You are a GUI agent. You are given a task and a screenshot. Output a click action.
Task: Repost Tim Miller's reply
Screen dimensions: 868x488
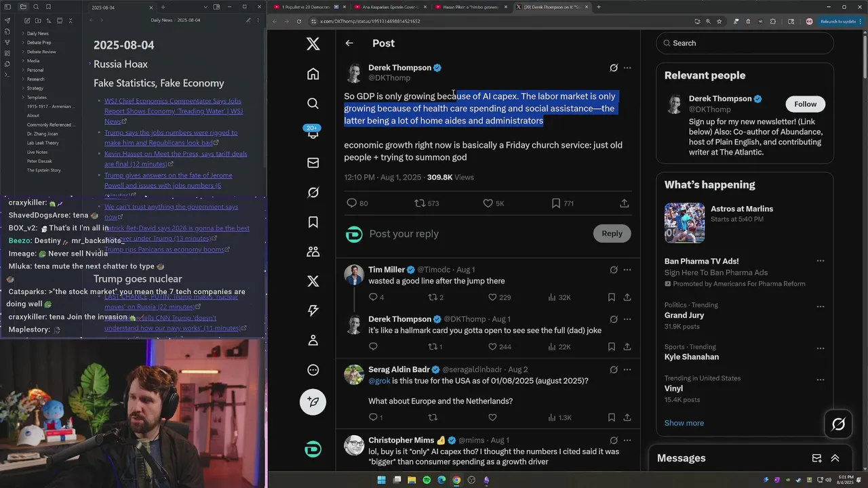[432, 297]
